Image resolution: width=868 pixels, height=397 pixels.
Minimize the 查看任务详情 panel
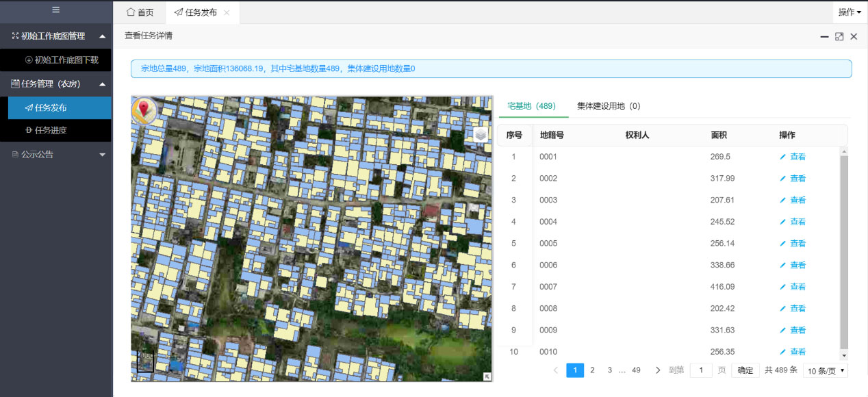[825, 36]
